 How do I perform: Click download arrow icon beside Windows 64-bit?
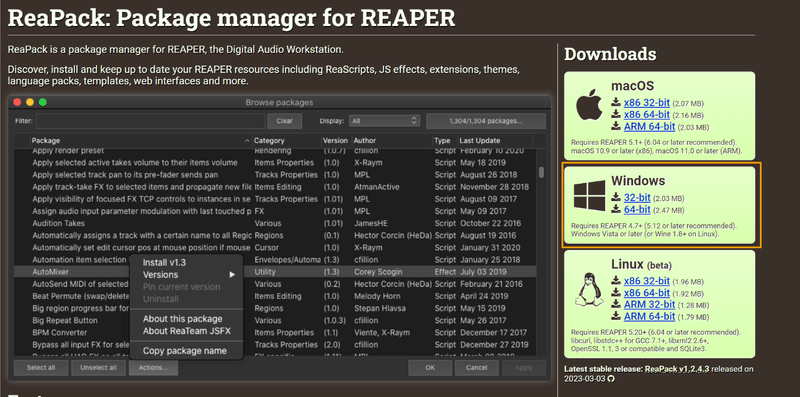click(616, 209)
